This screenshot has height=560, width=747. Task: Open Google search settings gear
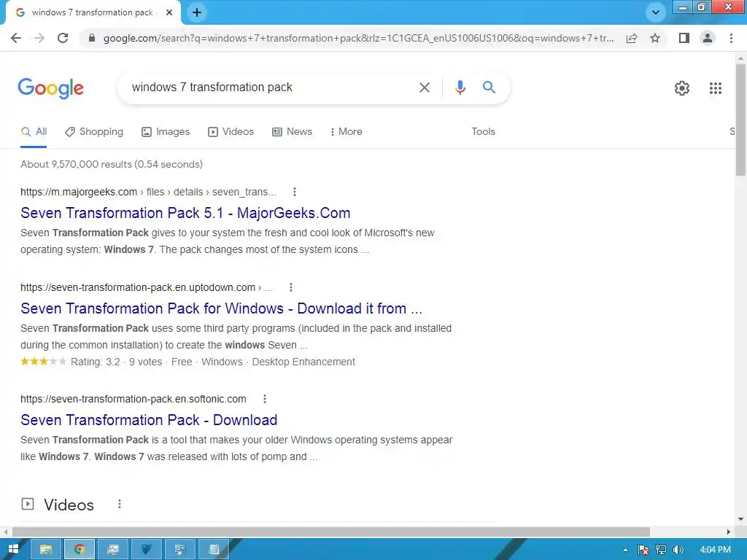682,88
